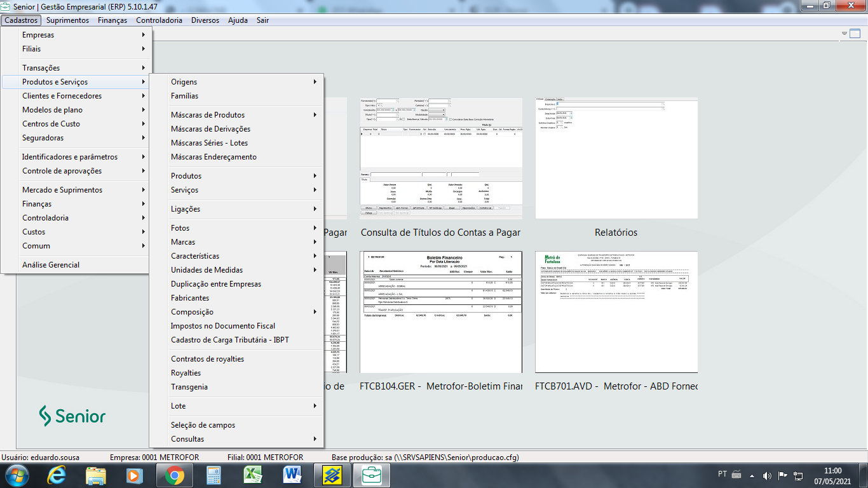This screenshot has height=488, width=868.
Task: Open the Fotos submenu
Action: (x=236, y=228)
